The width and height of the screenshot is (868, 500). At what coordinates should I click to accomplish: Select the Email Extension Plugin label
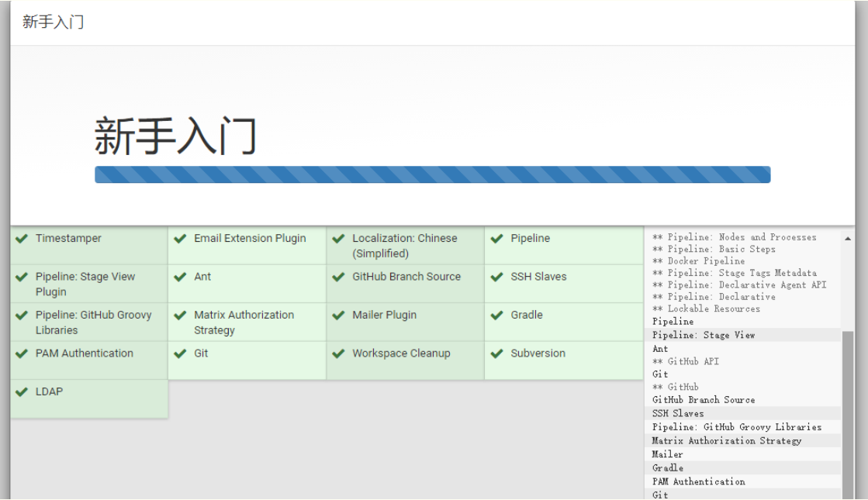[x=250, y=239]
